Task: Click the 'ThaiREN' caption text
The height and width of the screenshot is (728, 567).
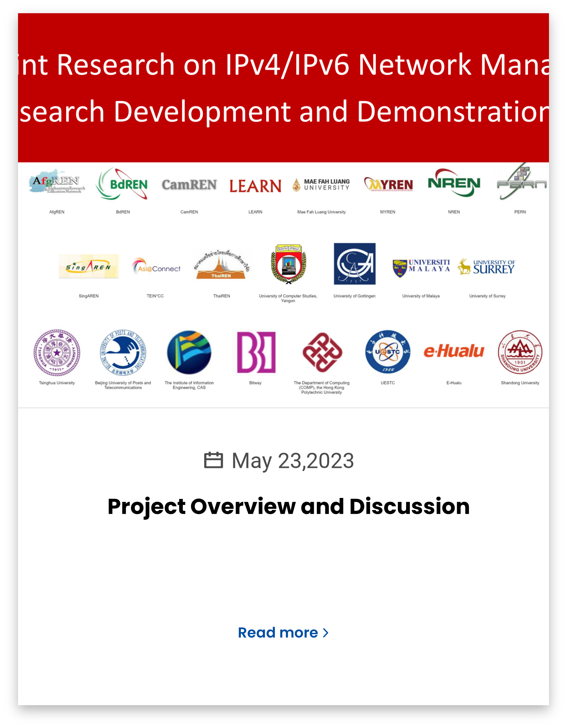Action: pos(222,296)
